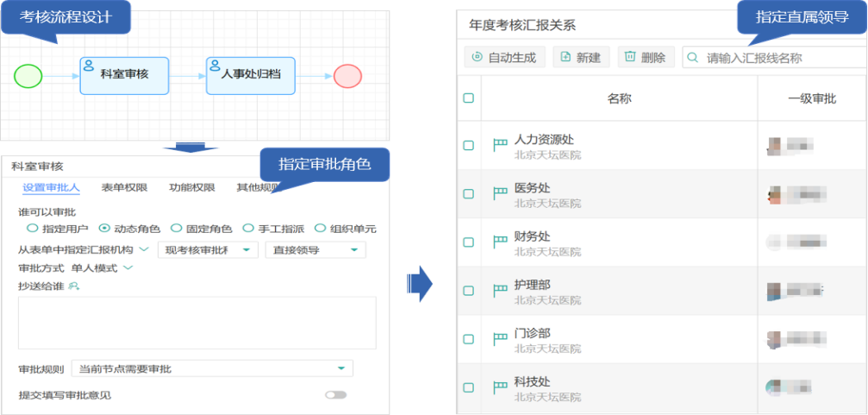868x415 pixels.
Task: Tick the checkbox for 财务处 row
Action: 468,242
